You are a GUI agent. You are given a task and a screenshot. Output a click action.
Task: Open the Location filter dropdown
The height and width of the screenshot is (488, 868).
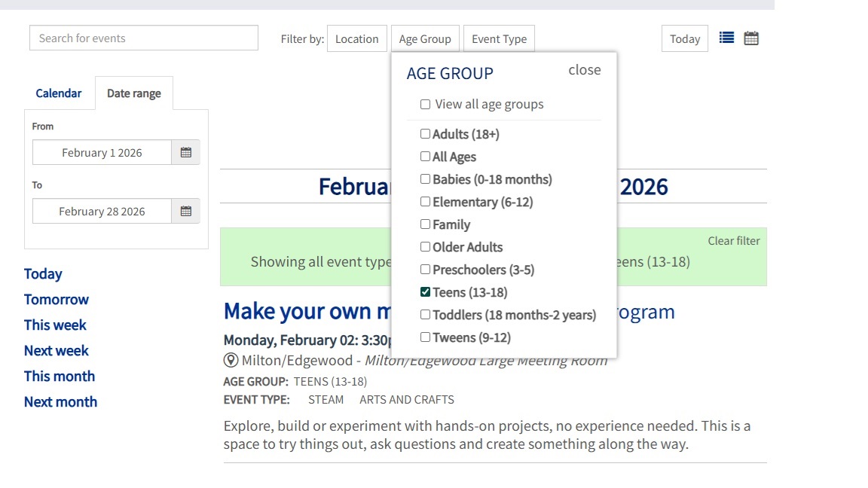tap(356, 39)
